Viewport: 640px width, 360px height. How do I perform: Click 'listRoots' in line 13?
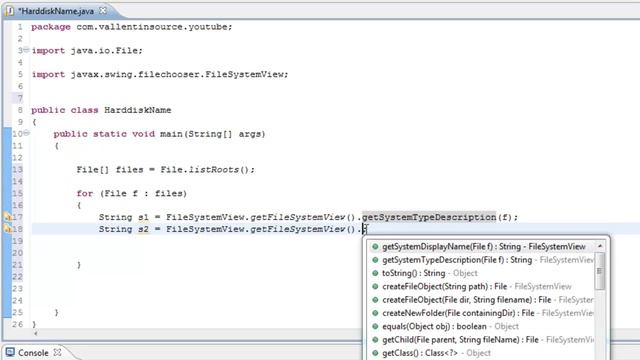213,169
